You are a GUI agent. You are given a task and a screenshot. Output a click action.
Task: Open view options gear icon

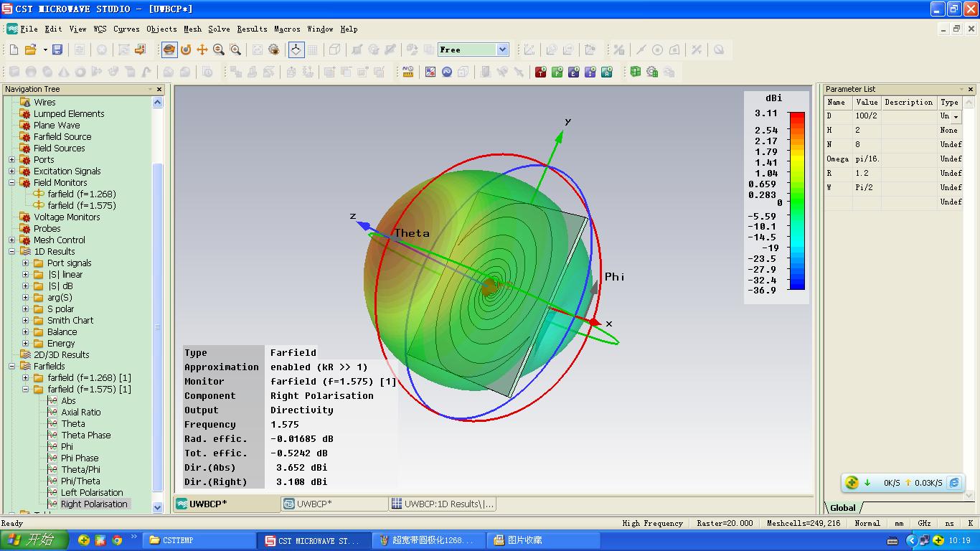(x=274, y=50)
